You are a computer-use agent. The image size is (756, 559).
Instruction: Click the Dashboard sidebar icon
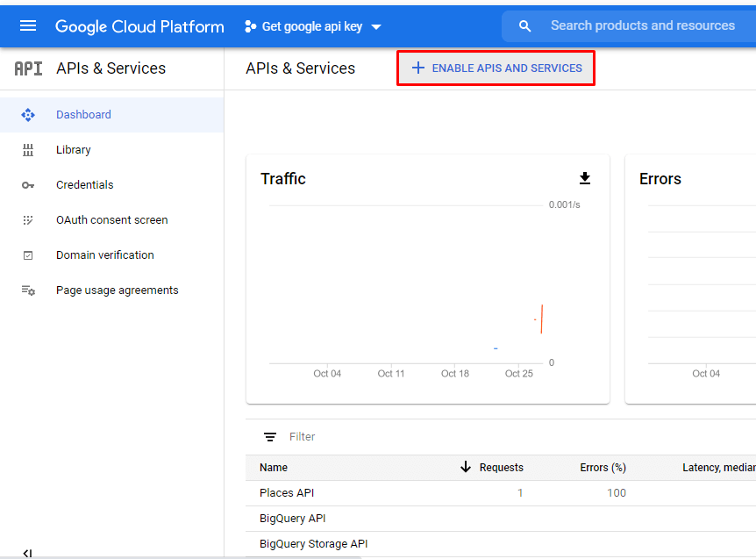pos(28,115)
